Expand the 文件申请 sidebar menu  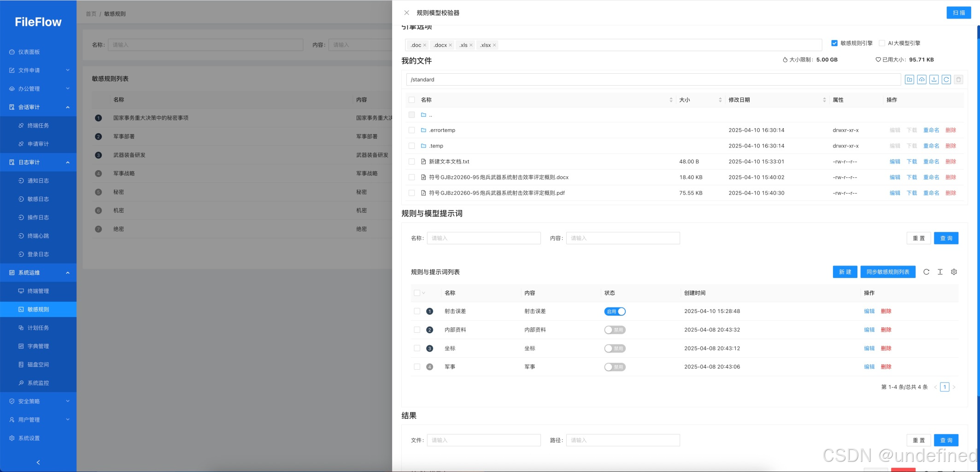click(x=38, y=71)
